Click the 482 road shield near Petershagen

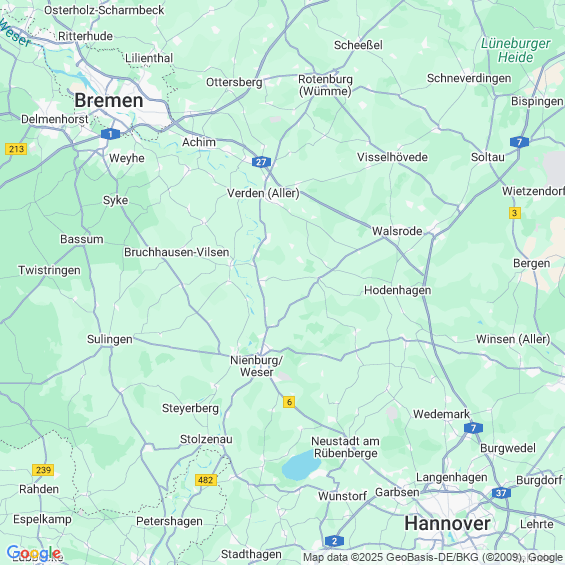pos(206,480)
